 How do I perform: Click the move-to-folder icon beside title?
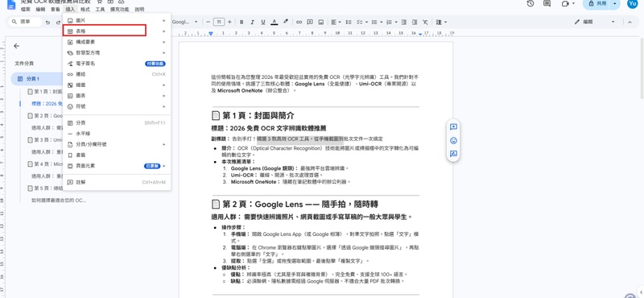point(110,2)
